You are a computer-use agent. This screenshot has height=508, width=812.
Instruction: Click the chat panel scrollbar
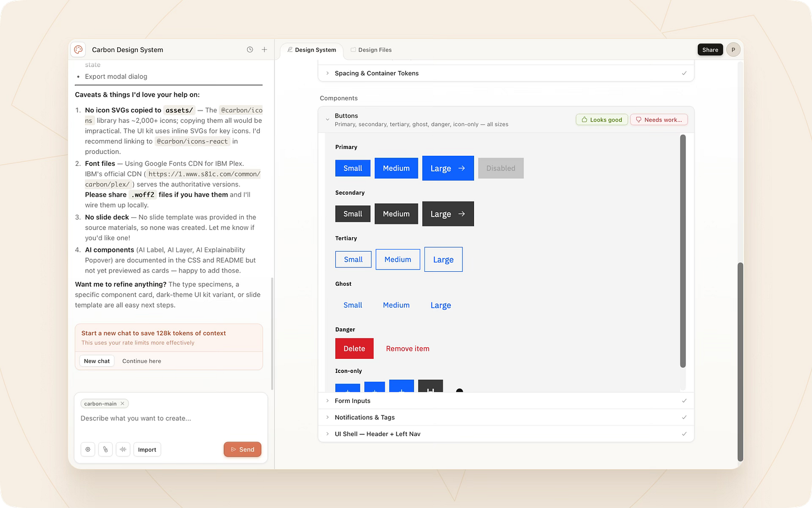pos(272,333)
